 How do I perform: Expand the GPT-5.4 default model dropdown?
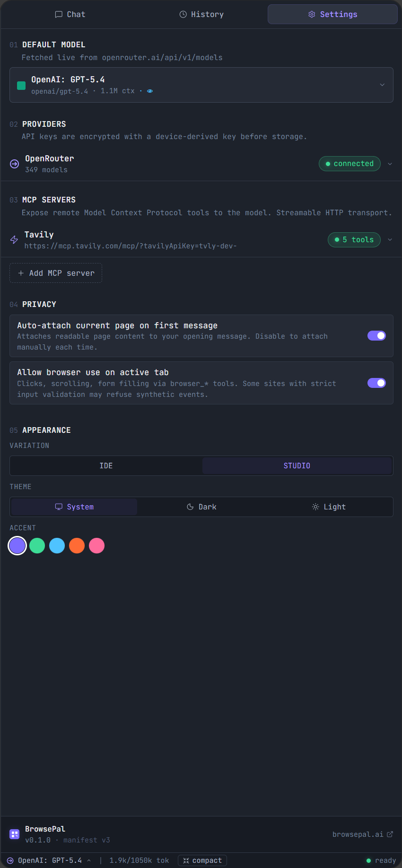(382, 85)
